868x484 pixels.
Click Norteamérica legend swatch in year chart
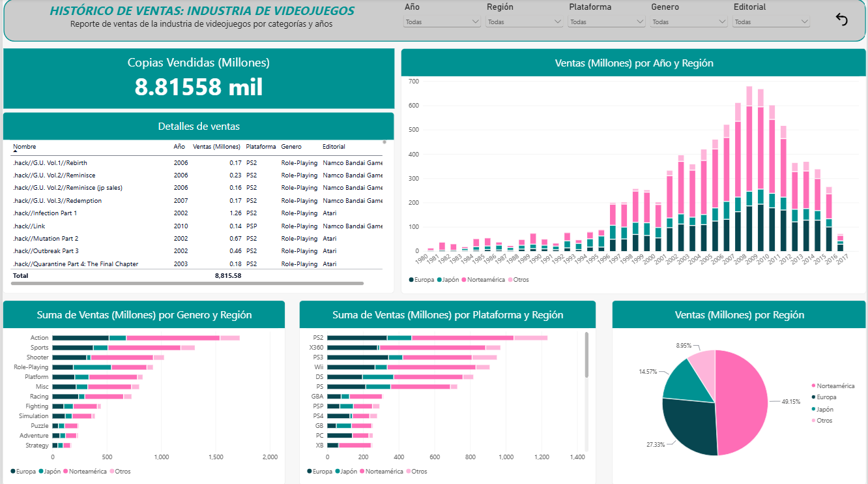tap(463, 280)
